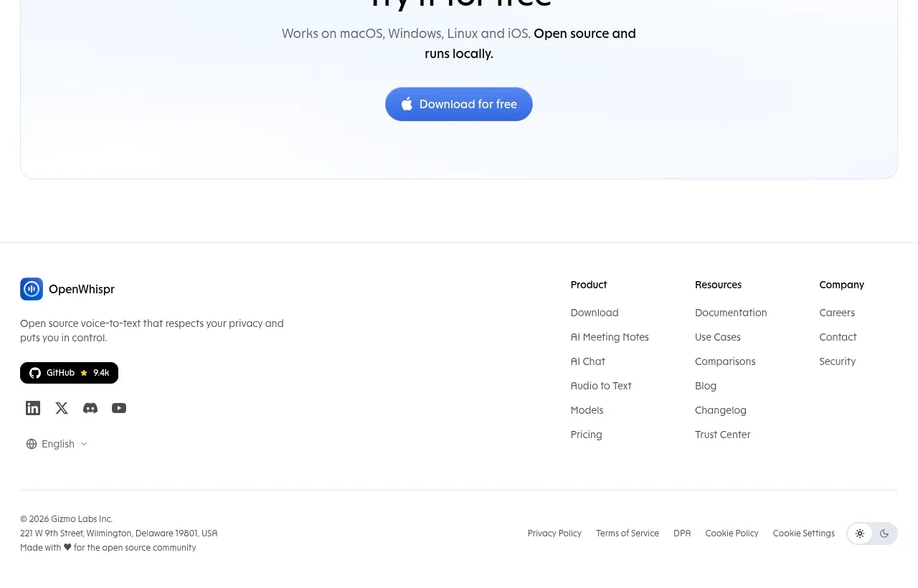
Task: Open the Comparisons link
Action: pos(725,361)
